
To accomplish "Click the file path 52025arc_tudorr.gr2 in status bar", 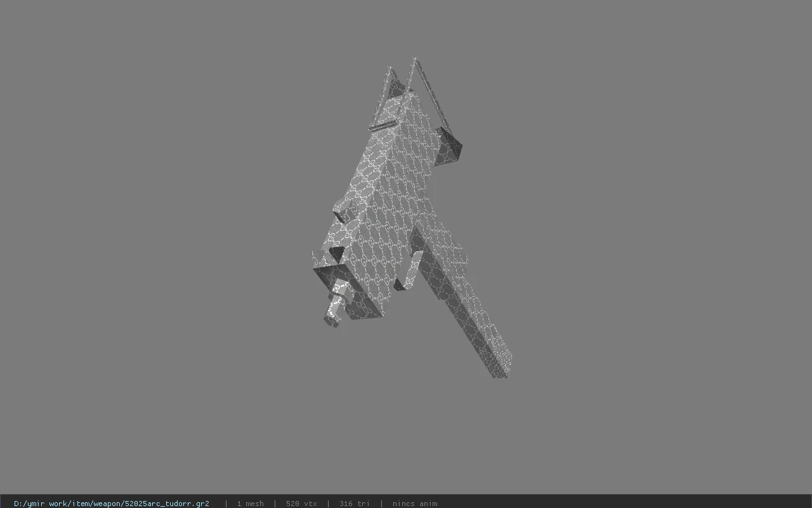I will [x=112, y=504].
